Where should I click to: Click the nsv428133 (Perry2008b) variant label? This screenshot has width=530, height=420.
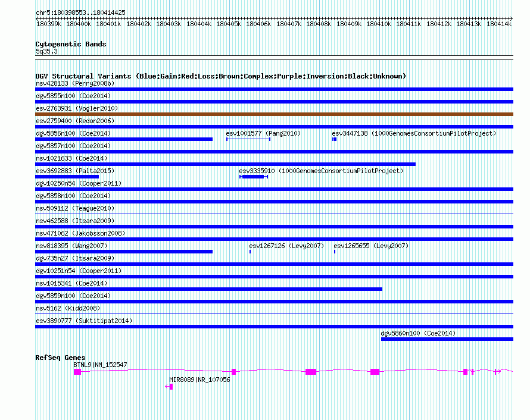tap(75, 83)
